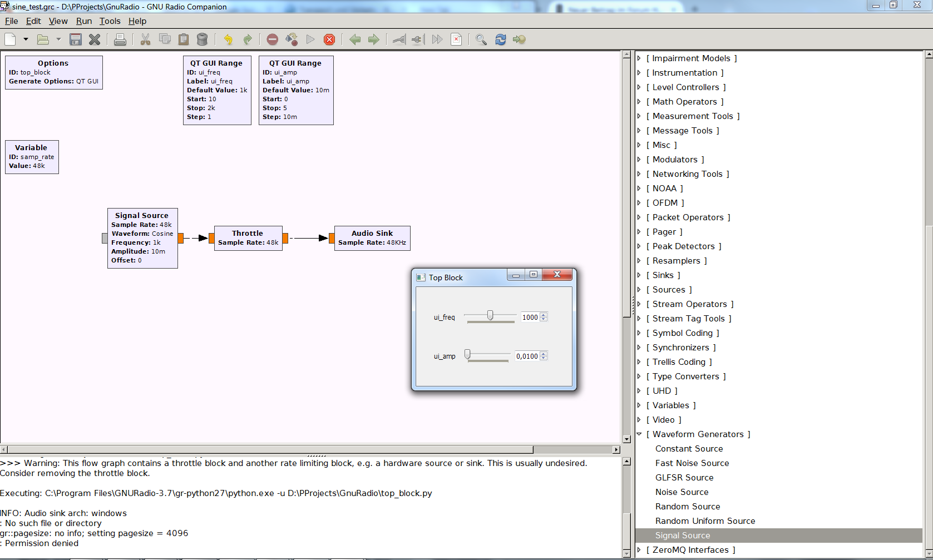Viewport: 933px width, 560px height.
Task: Open the Run menu
Action: pyautogui.click(x=84, y=21)
